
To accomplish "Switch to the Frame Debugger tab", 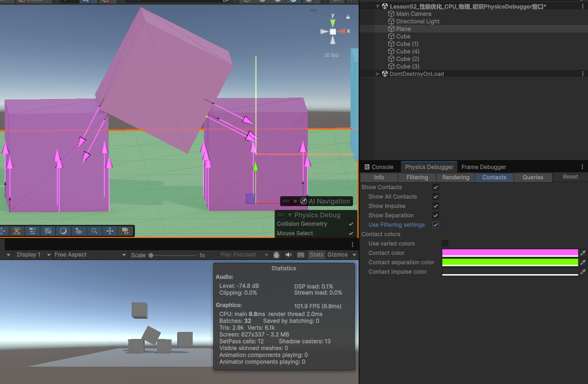I will (x=484, y=167).
